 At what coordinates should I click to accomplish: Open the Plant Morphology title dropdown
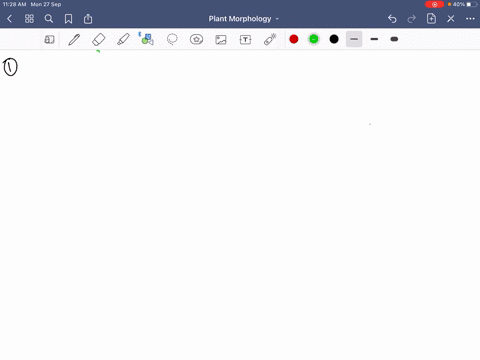(x=244, y=19)
